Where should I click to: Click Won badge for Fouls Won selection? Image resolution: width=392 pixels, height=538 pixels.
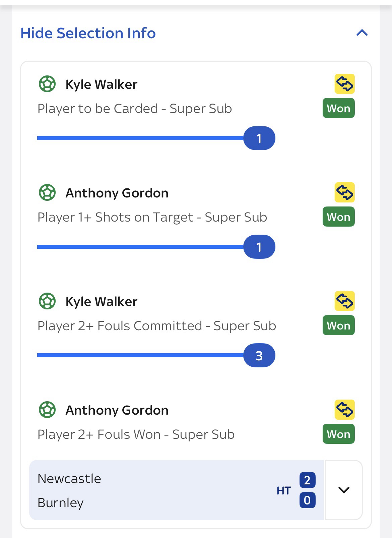pos(338,434)
